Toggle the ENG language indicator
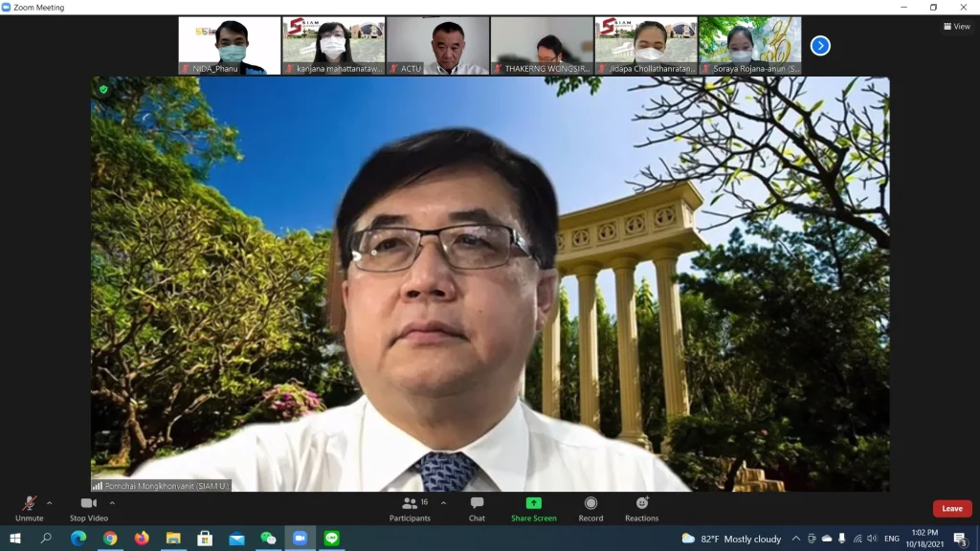 (890, 539)
